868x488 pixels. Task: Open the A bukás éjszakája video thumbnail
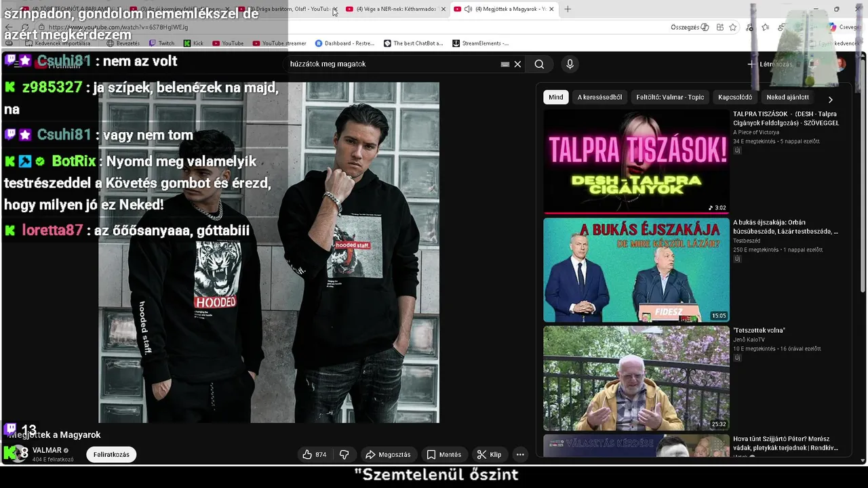pyautogui.click(x=636, y=270)
